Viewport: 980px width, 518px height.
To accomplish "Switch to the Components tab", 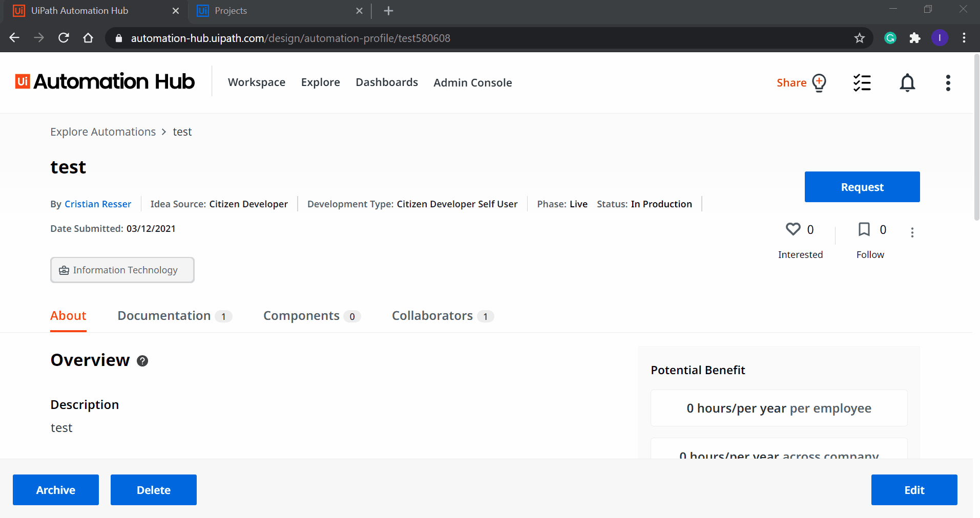I will (312, 316).
